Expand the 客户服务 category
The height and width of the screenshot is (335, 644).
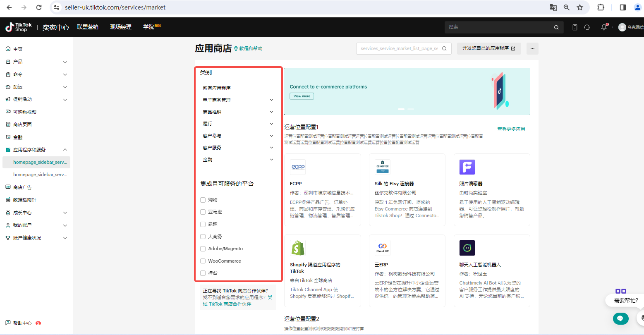tap(271, 148)
